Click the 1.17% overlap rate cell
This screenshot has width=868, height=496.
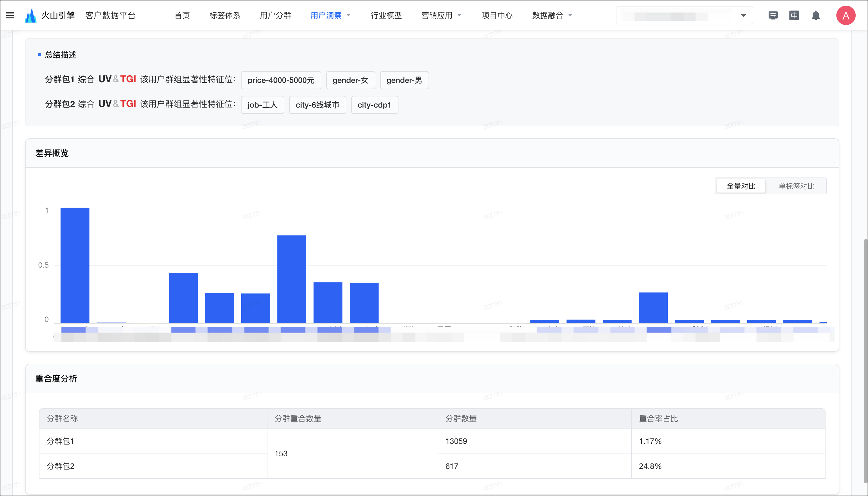coord(728,441)
